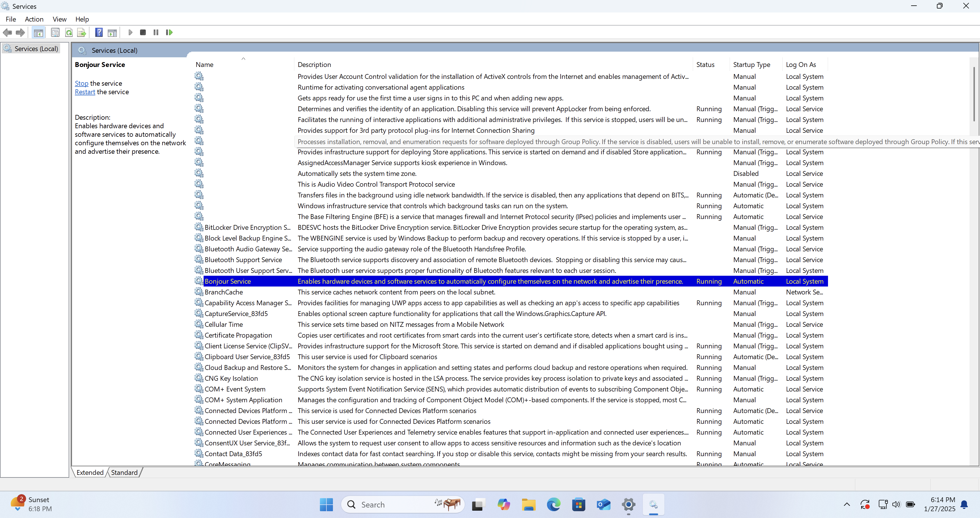This screenshot has width=980, height=518.
Task: Click the Export List toolbar icon
Action: click(x=81, y=32)
